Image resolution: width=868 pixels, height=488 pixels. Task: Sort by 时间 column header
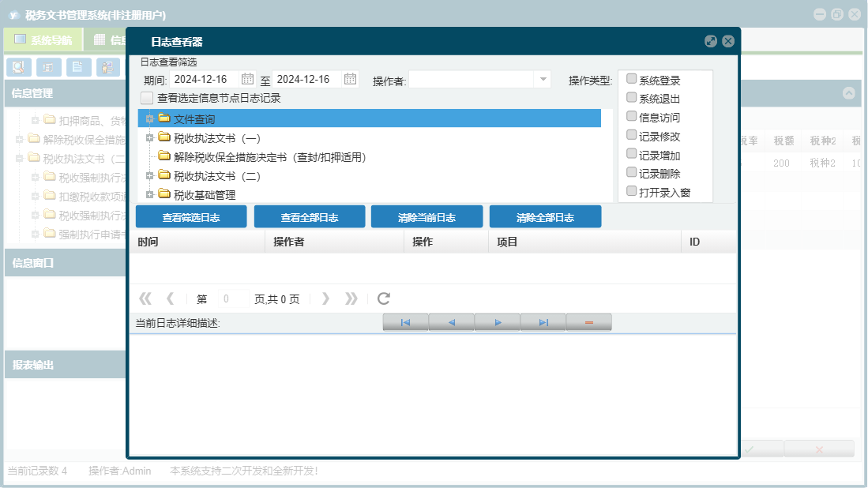coord(197,242)
